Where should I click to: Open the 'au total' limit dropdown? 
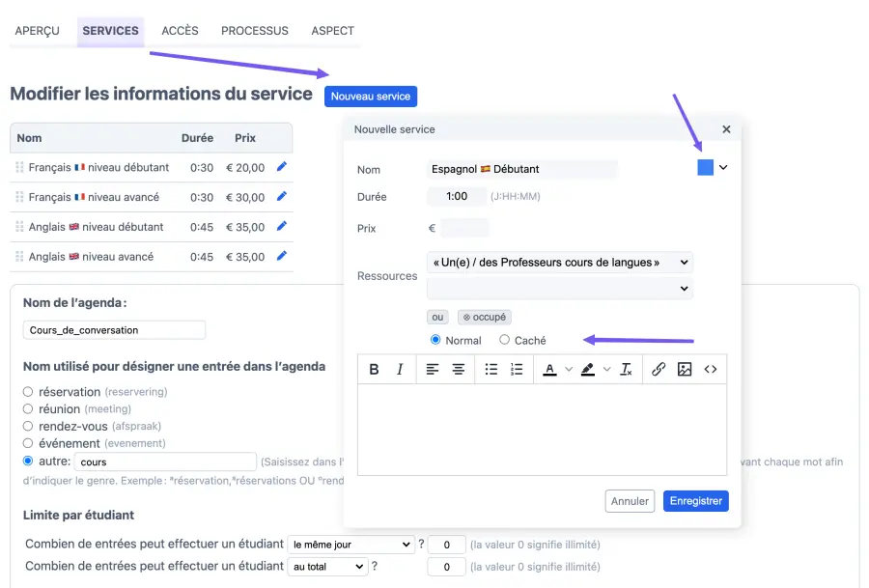(327, 567)
